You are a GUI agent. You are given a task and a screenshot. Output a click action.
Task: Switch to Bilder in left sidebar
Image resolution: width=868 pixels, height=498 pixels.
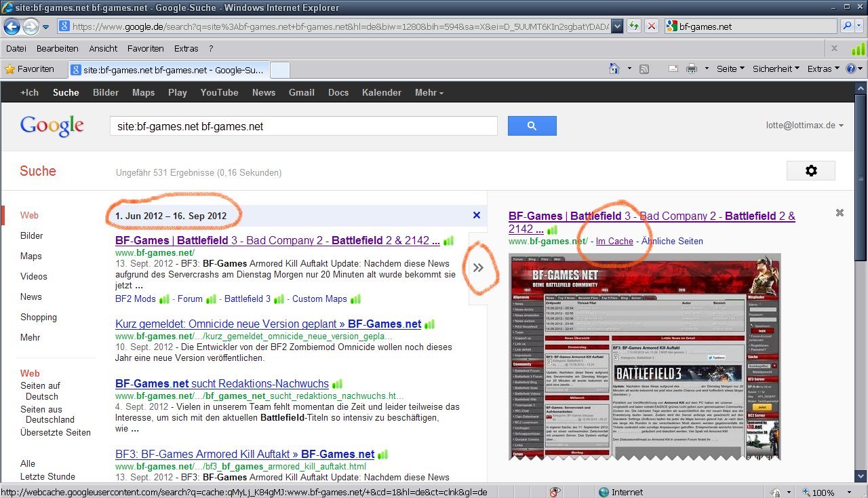[x=31, y=235]
